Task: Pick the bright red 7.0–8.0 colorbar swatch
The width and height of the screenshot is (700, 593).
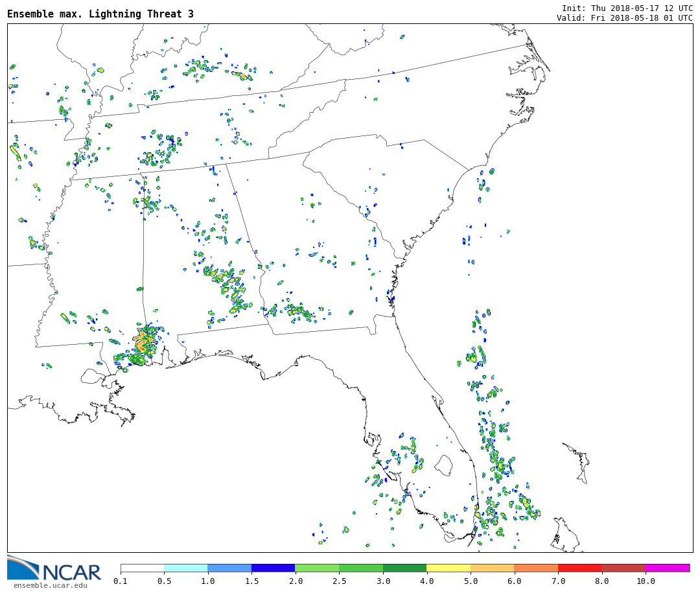Action: click(x=579, y=568)
